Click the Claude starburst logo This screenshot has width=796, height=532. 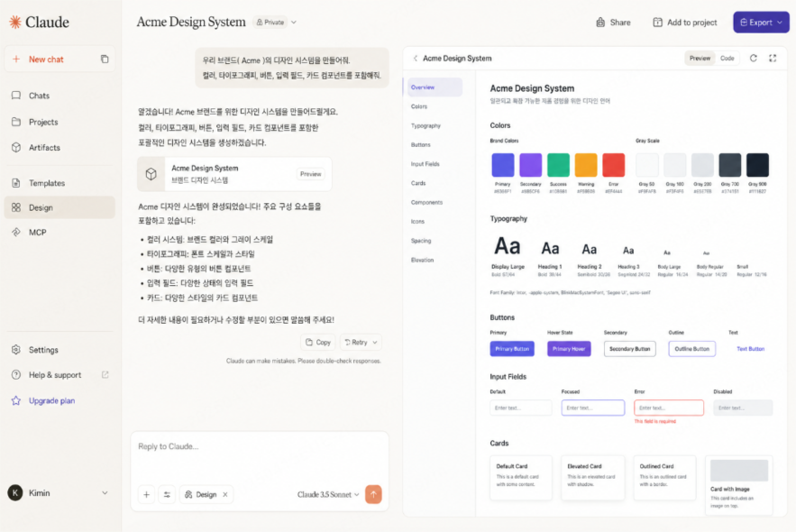point(15,22)
